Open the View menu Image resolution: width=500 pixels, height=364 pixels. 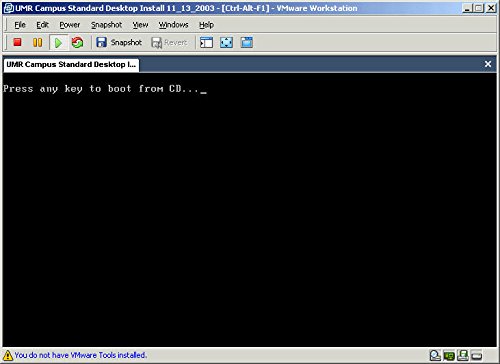click(140, 25)
